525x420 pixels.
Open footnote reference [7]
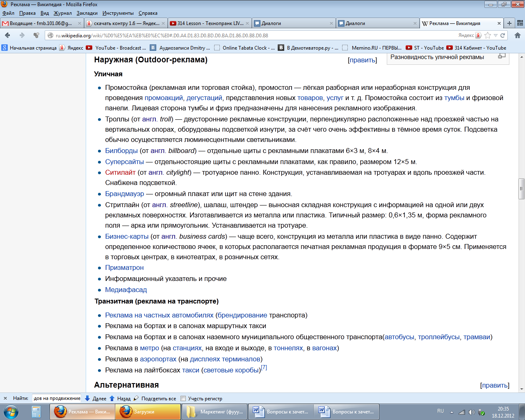pos(264,367)
